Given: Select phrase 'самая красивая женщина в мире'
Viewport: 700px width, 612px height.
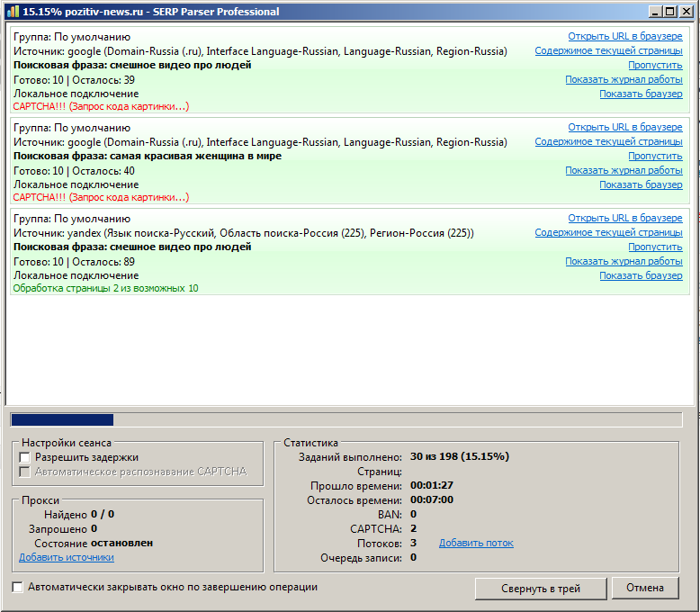Looking at the screenshot, I should coord(195,156).
